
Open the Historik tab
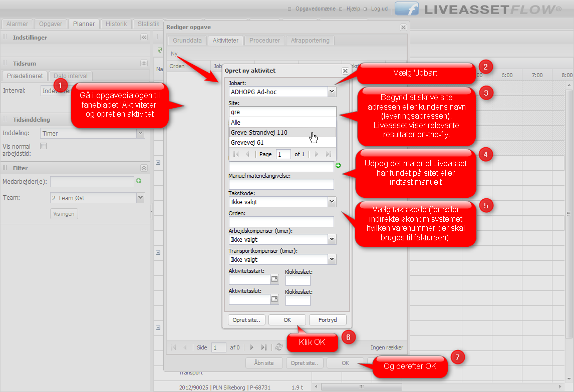click(x=116, y=24)
